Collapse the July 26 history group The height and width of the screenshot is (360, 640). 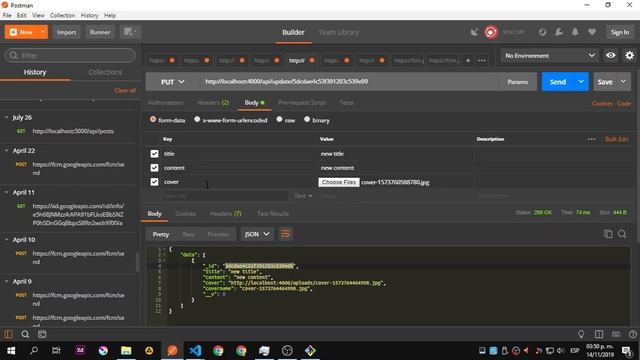coord(7,118)
